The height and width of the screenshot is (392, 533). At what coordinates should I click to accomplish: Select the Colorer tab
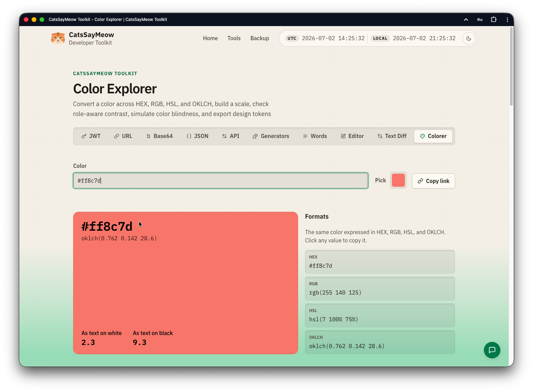coord(433,136)
